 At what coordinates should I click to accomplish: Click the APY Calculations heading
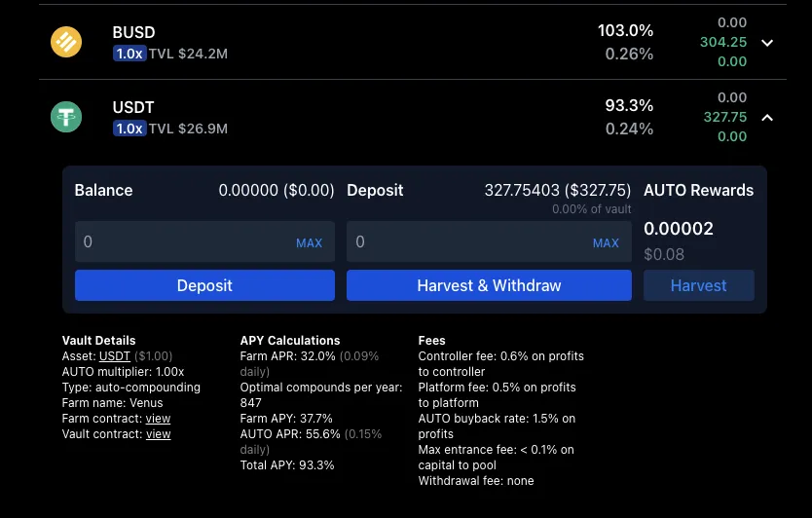coord(290,341)
